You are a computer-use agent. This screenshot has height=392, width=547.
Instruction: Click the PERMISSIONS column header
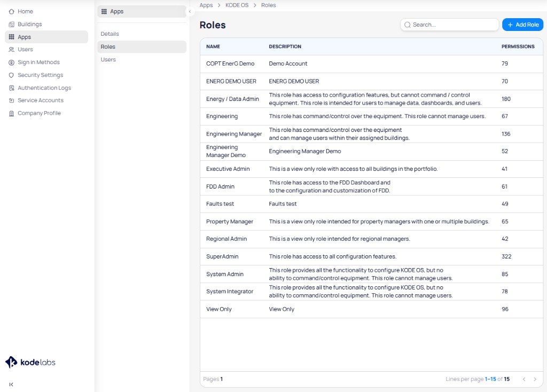518,47
